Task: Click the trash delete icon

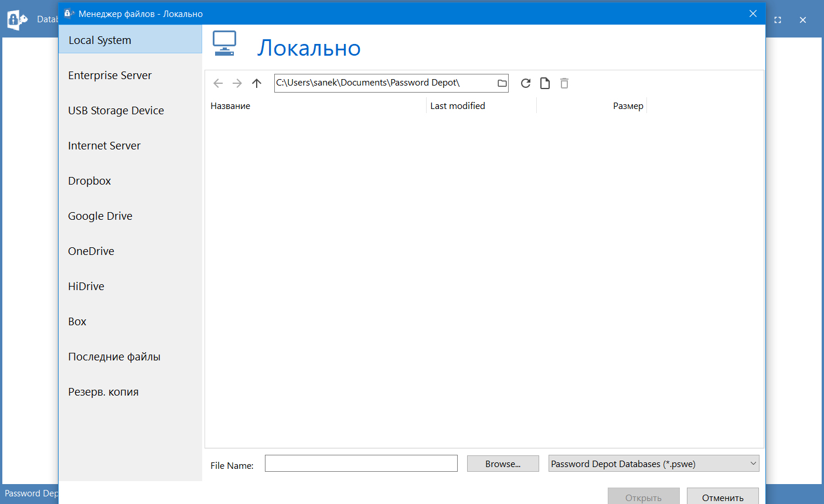Action: click(x=564, y=83)
